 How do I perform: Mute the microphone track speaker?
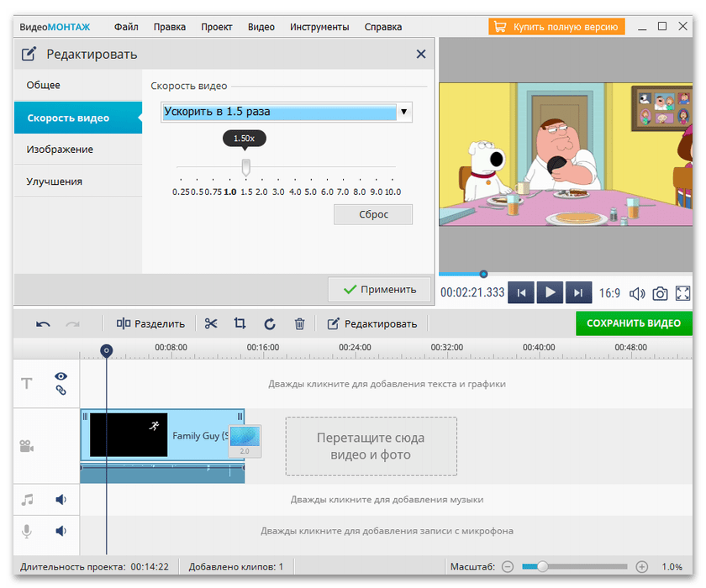point(61,531)
